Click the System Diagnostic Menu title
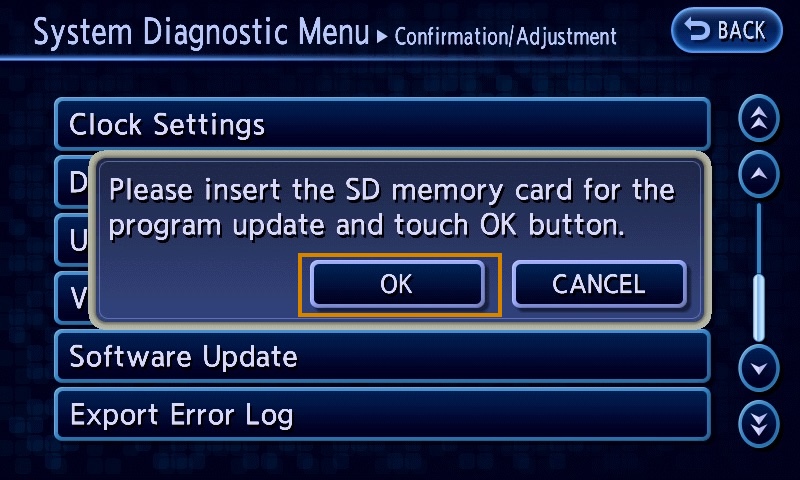 point(201,33)
